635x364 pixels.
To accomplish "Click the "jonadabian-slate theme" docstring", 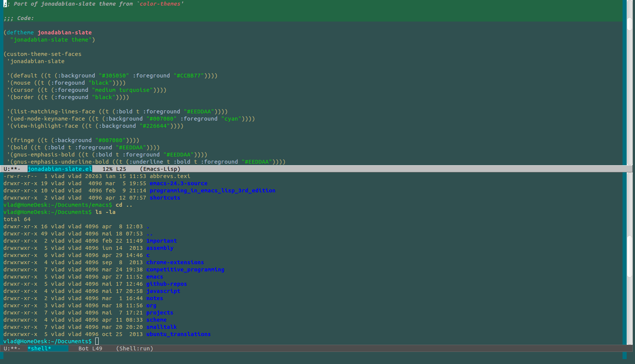I will 51,40.
